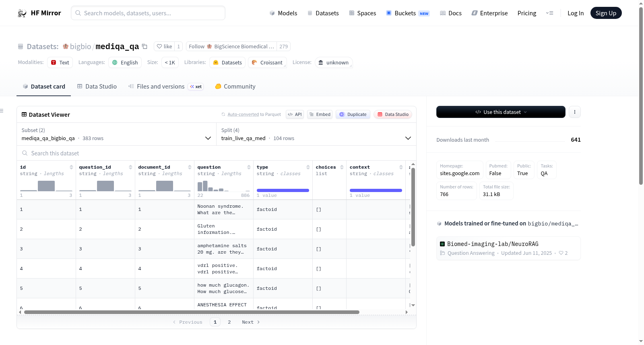Click the Sign Up button
Viewport: 644px width, 345px height.
[606, 13]
